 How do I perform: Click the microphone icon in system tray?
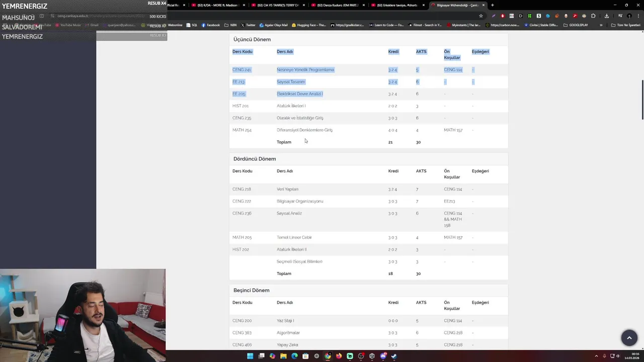coord(604,356)
